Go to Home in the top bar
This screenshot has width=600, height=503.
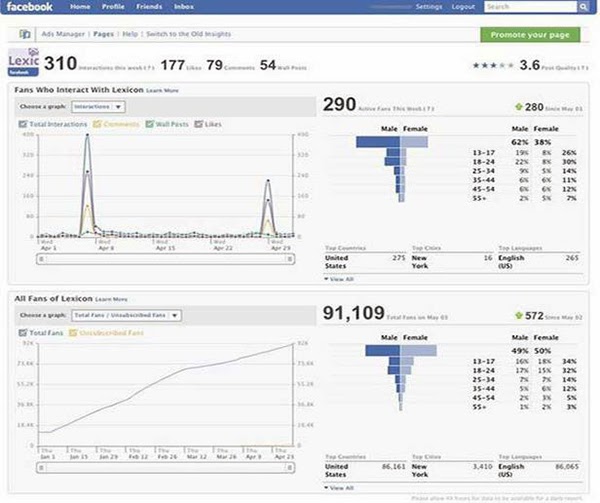pyautogui.click(x=80, y=7)
